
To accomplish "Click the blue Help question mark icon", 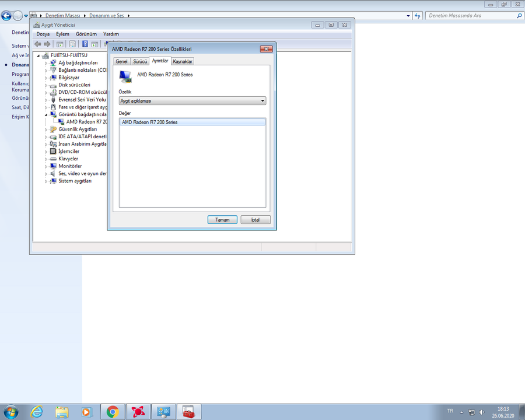I will (85, 44).
